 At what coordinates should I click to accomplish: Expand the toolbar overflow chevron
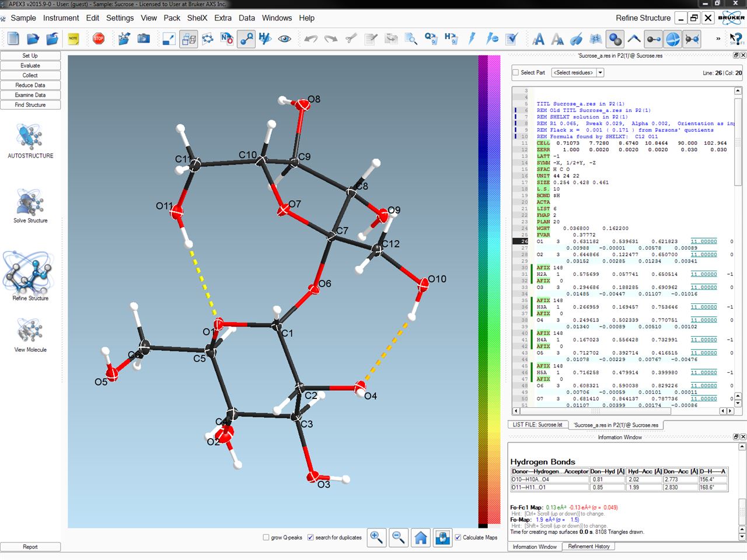click(718, 39)
